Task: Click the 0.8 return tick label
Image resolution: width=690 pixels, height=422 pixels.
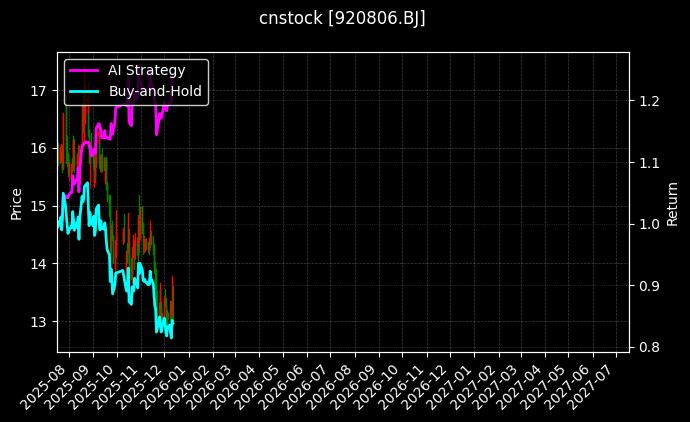Action: pos(648,347)
